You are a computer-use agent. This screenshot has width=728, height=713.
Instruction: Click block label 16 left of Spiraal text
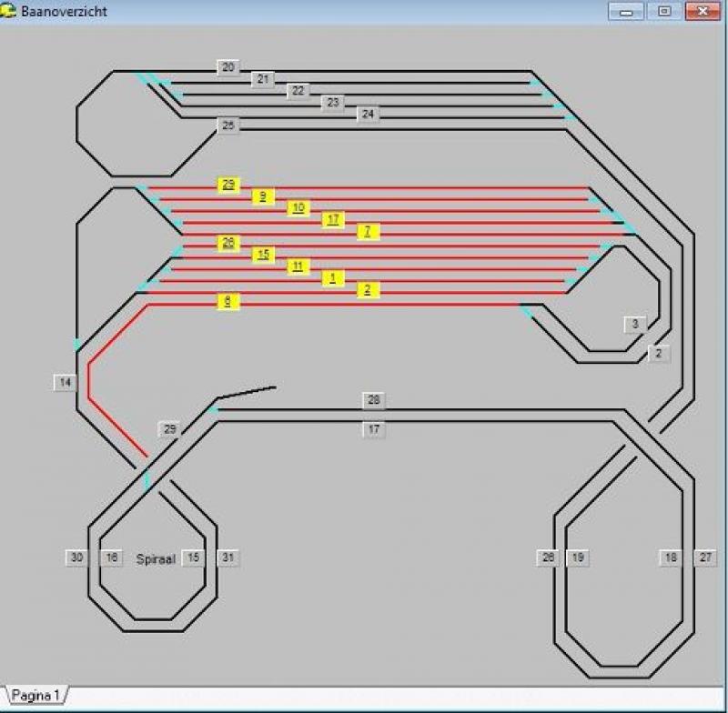click(x=112, y=557)
